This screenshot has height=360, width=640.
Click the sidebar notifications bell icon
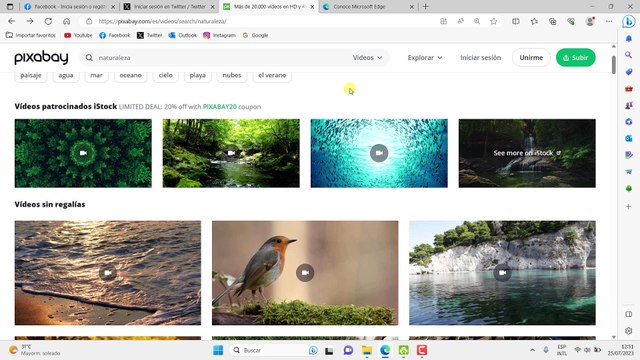tap(629, 38)
